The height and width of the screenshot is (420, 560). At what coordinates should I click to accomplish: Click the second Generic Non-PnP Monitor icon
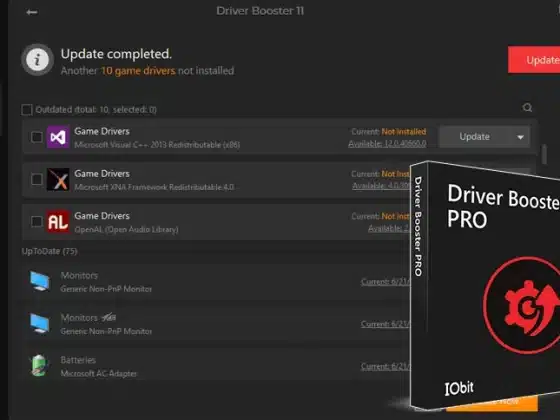pyautogui.click(x=40, y=324)
